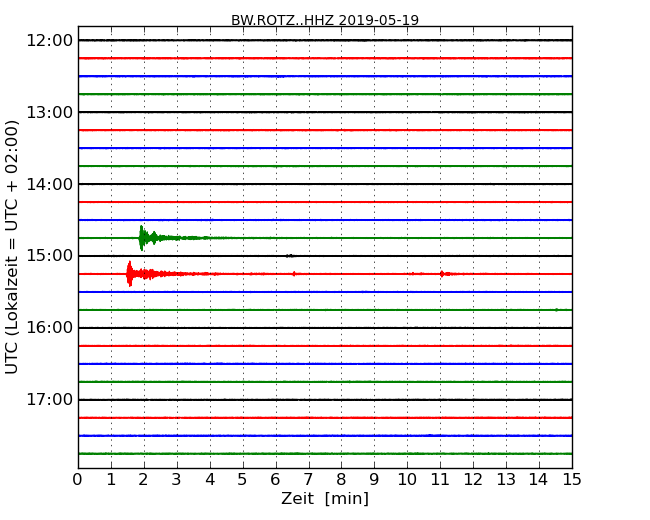
Task: Click the x-axis tick label 8
Action: [341, 480]
